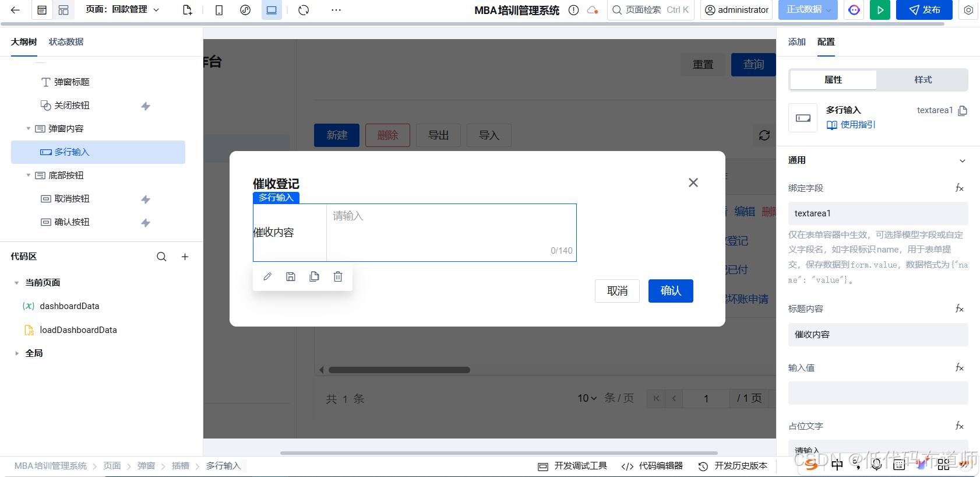Toggle fx expression for 标题内容
This screenshot has height=477, width=980.
pos(960,308)
